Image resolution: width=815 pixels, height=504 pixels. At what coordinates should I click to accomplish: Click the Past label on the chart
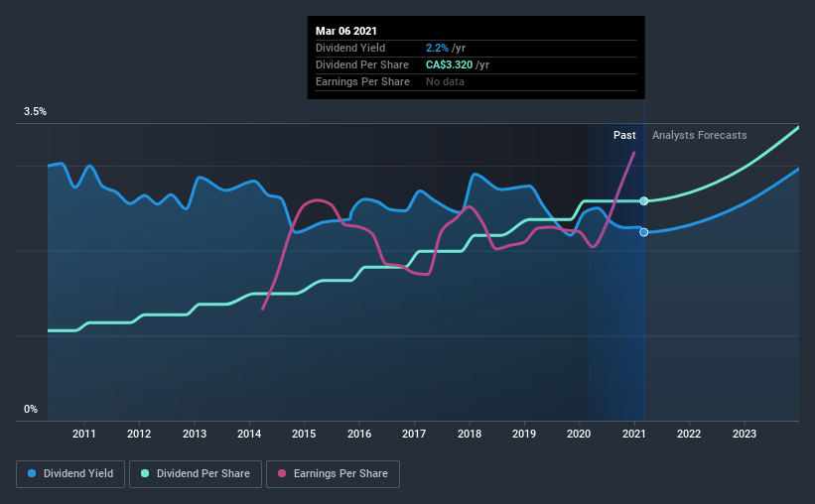[624, 135]
